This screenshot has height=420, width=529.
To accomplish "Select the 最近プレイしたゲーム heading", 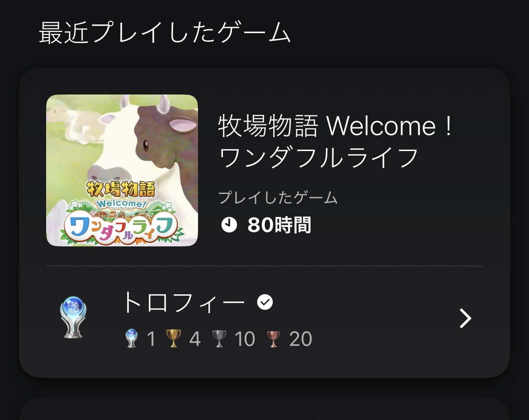I will 164,33.
